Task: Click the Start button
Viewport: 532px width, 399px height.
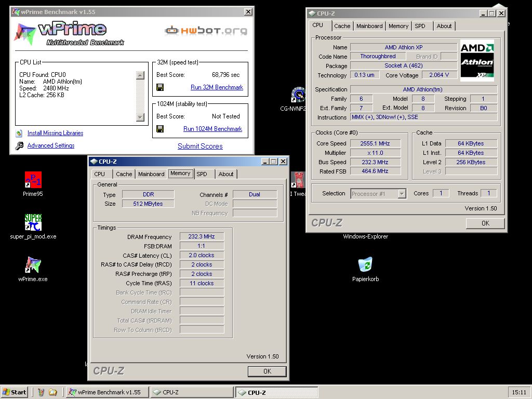Action: click(x=14, y=392)
